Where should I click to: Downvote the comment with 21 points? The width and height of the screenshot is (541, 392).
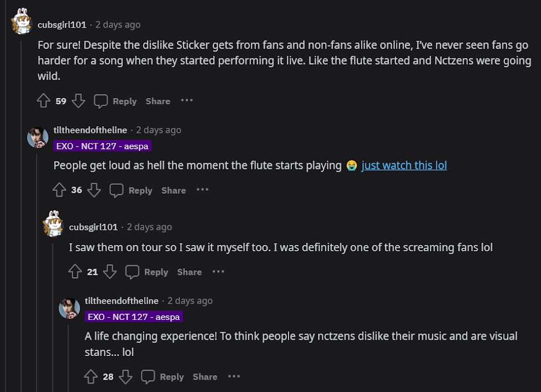(110, 272)
